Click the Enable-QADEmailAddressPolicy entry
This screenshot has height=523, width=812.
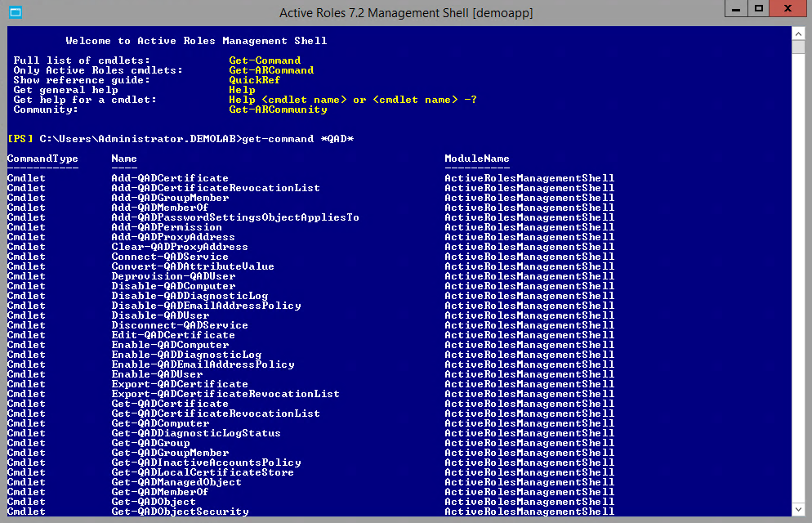click(x=203, y=365)
